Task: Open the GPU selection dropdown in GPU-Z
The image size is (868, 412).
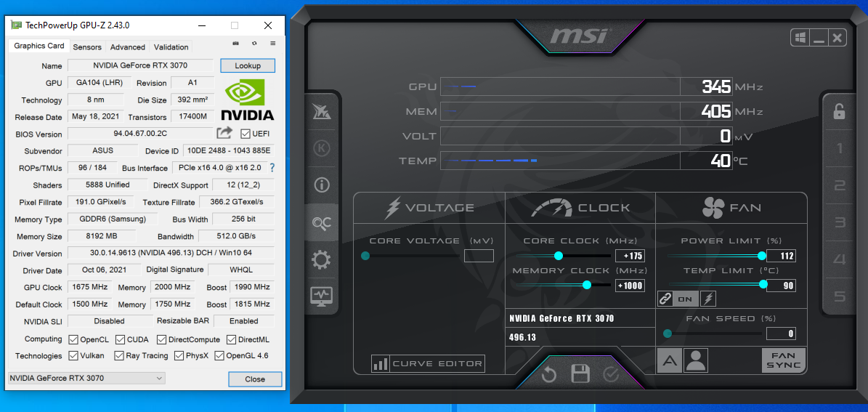Action: [x=86, y=379]
